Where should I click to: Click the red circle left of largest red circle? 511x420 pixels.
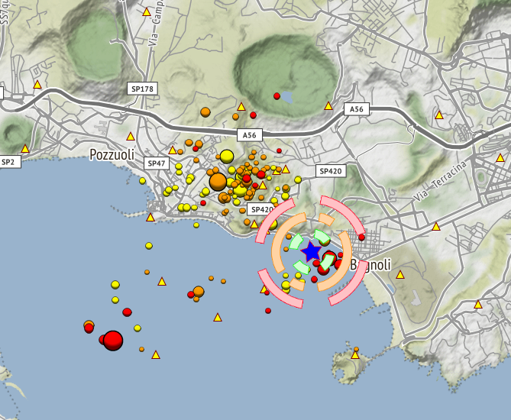tap(89, 326)
